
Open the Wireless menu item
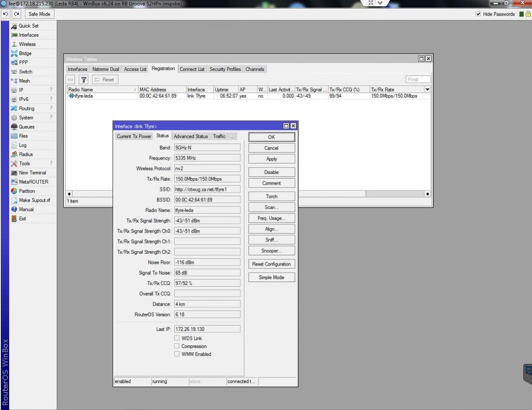pyautogui.click(x=27, y=44)
